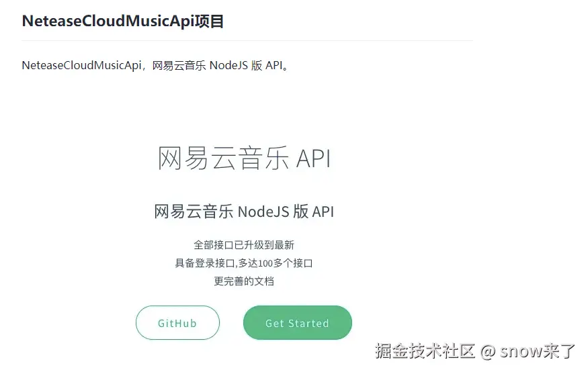This screenshot has width=588, height=372.
Task: Click the large 网易云音乐 API title
Action: click(244, 158)
